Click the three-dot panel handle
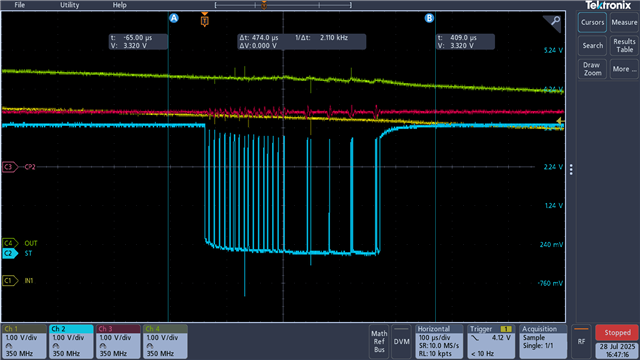The width and height of the screenshot is (640, 360). point(571,169)
